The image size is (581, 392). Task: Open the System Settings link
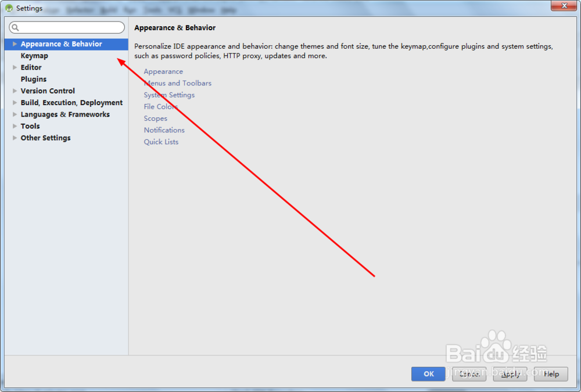point(169,95)
